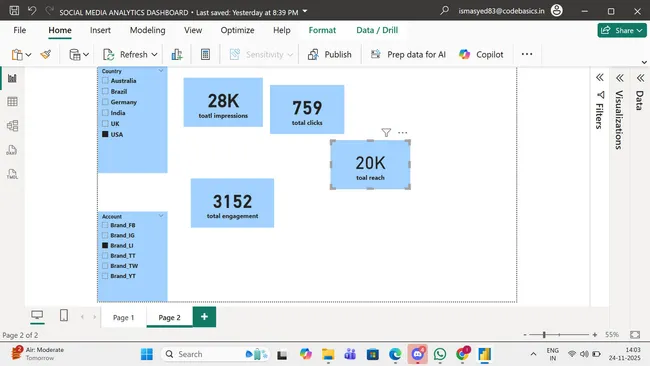
Task: Click the Get data source icon
Action: 75,54
